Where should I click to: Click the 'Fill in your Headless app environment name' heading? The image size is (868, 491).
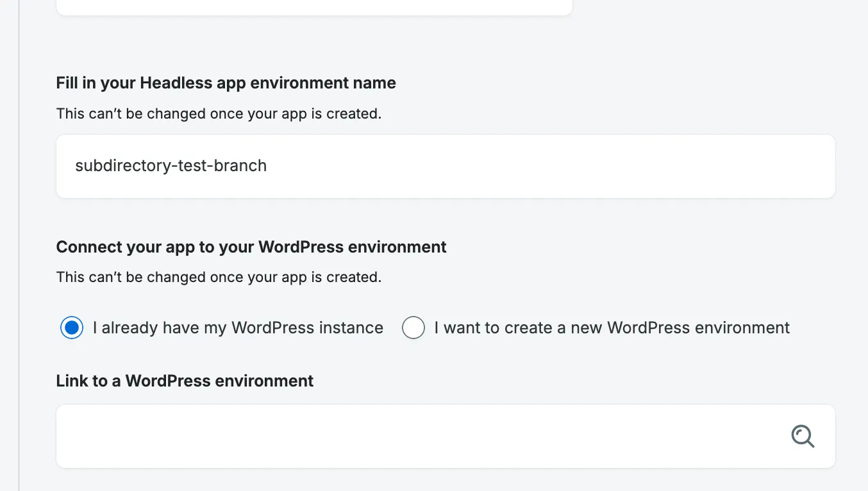[x=226, y=83]
